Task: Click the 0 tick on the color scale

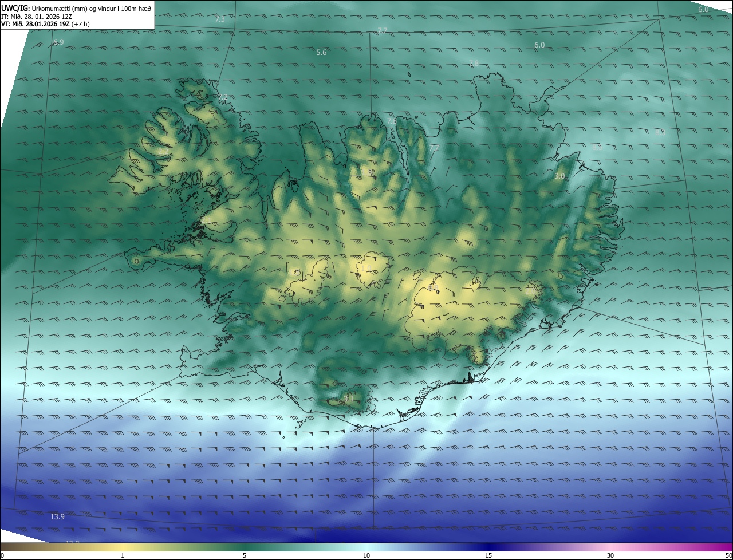Action: click(x=2, y=555)
